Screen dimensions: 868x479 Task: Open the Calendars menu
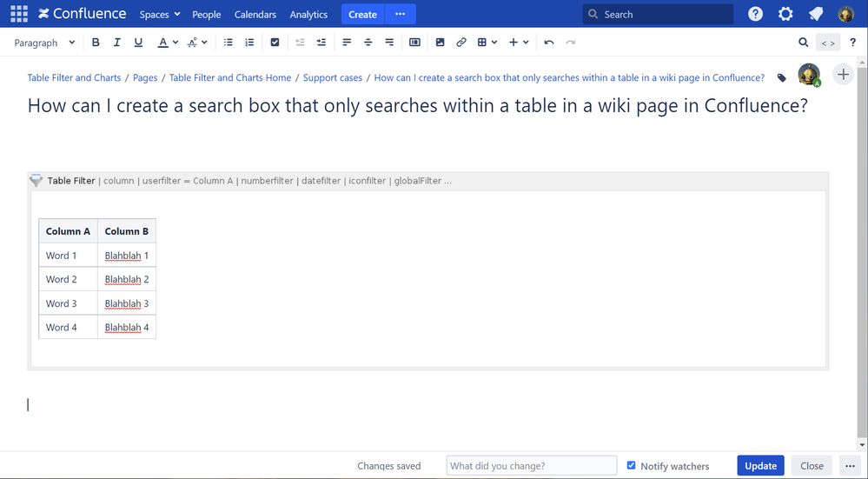(x=255, y=15)
